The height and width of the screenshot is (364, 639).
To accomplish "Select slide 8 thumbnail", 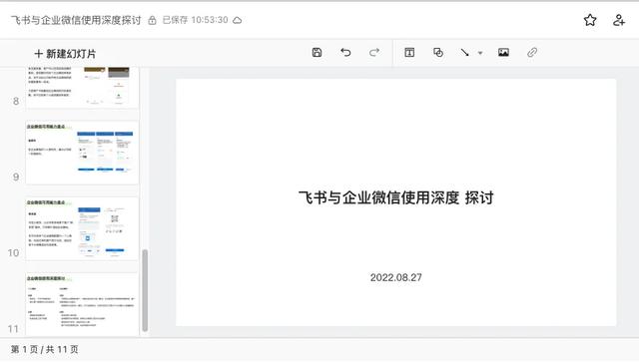I will pyautogui.click(x=82, y=87).
